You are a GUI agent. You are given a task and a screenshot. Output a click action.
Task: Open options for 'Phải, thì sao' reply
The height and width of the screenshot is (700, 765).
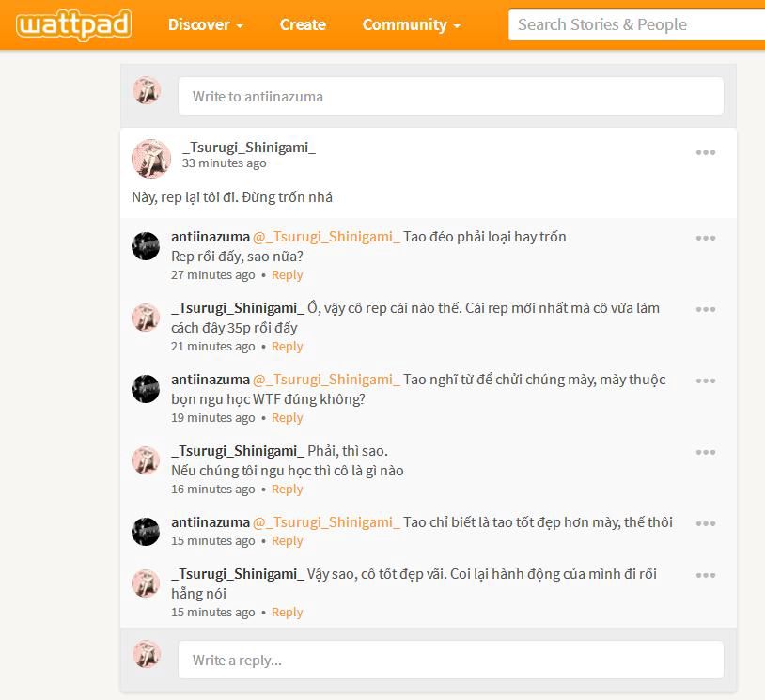[x=706, y=452]
